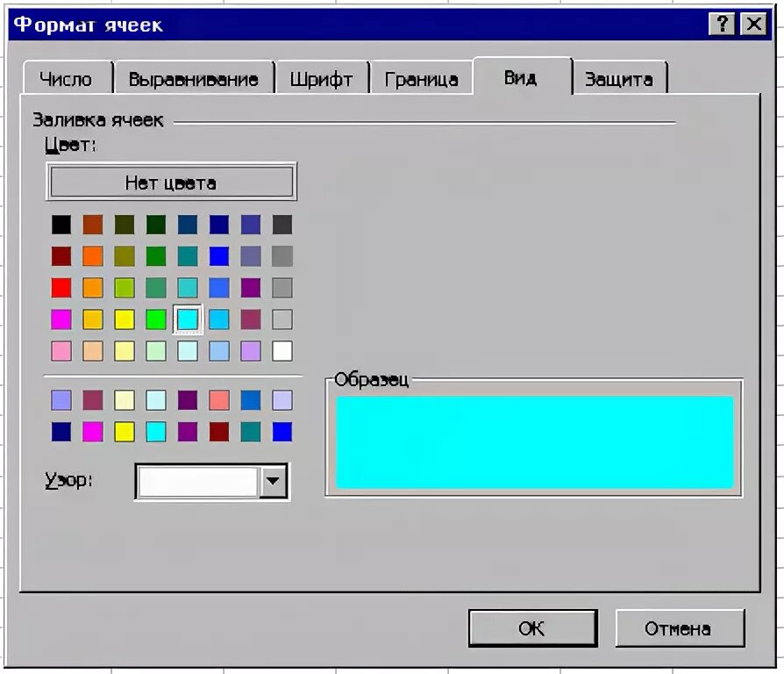Select the blue-gray color swatch
This screenshot has height=674, width=784.
coord(251,256)
